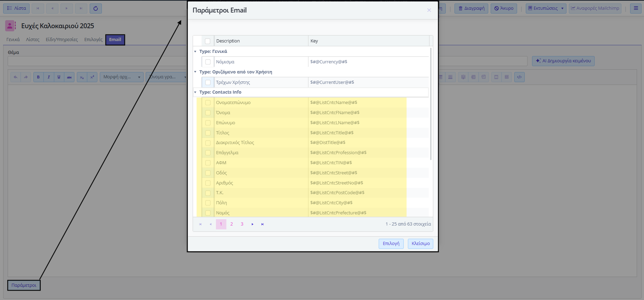This screenshot has height=300, width=644.
Task: Open HTML source view with the code icon
Action: 519,77
